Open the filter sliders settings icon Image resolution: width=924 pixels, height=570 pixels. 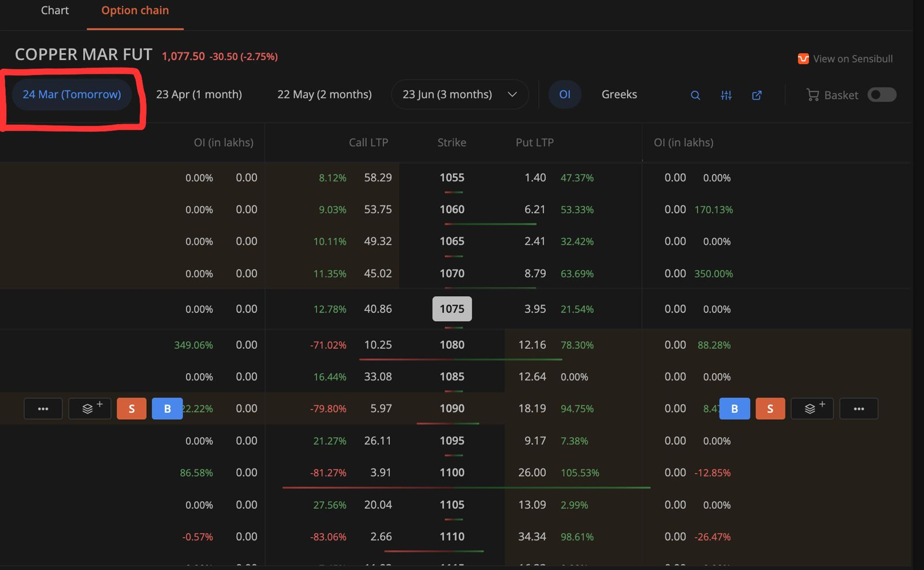[726, 95]
